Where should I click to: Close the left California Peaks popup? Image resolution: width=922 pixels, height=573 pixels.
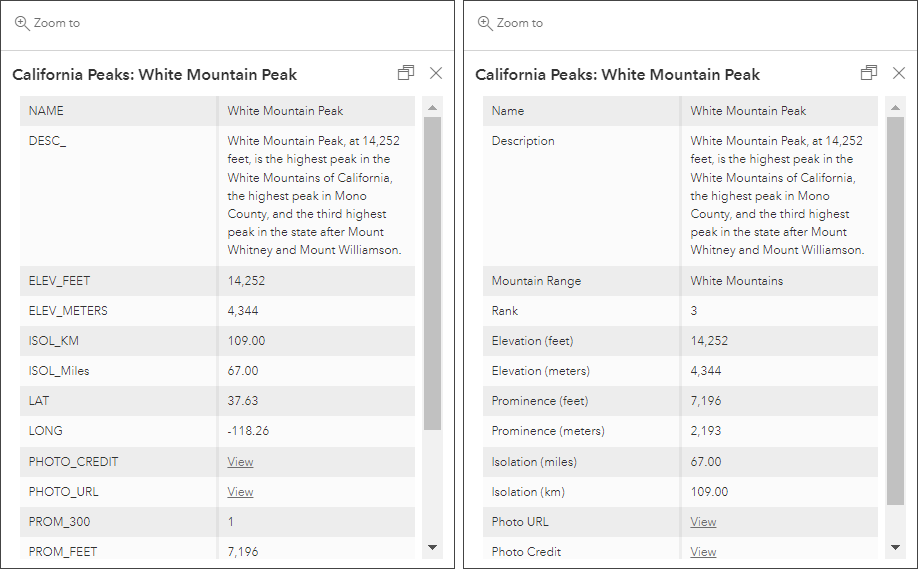coord(436,73)
